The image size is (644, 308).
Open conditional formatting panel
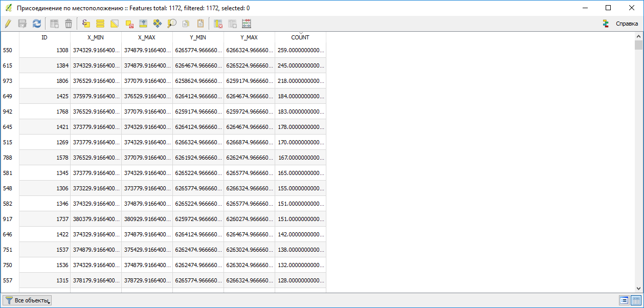point(607,24)
